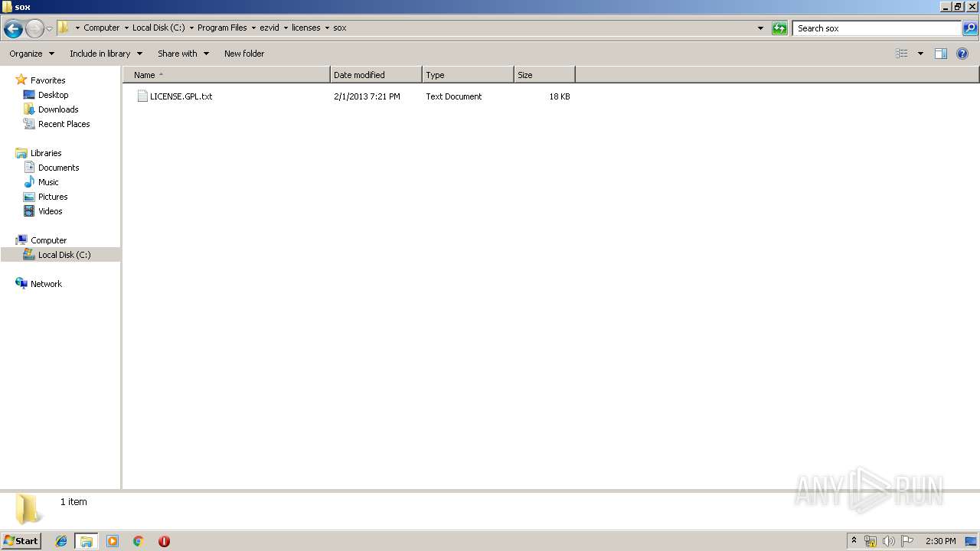Viewport: 980px width, 551px height.
Task: Select Computer in navigation pane
Action: point(48,240)
